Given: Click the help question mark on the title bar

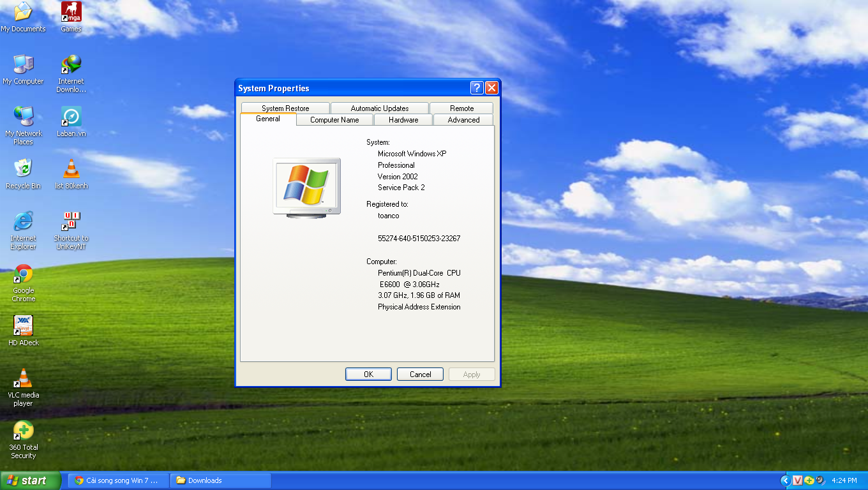Looking at the screenshot, I should tap(476, 88).
